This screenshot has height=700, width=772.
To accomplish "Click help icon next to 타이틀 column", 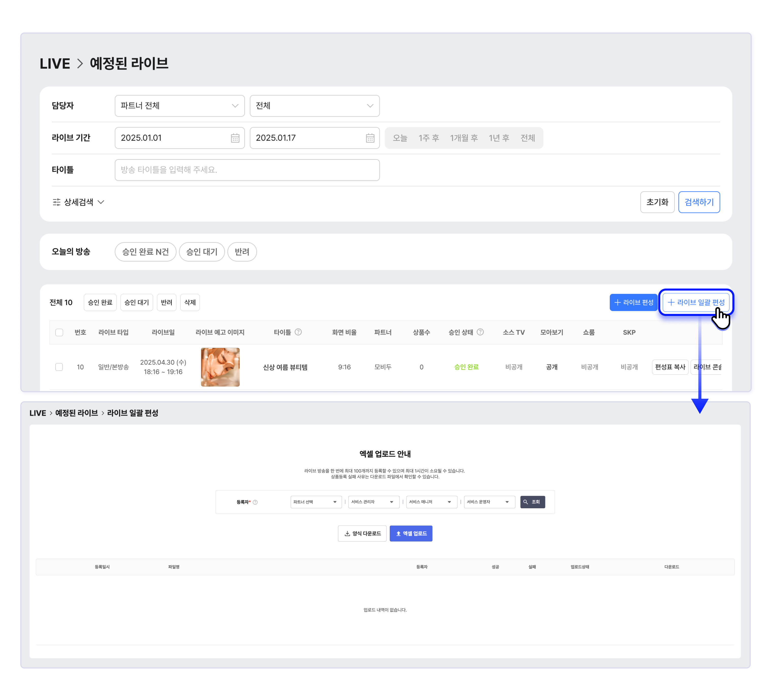I will (298, 332).
